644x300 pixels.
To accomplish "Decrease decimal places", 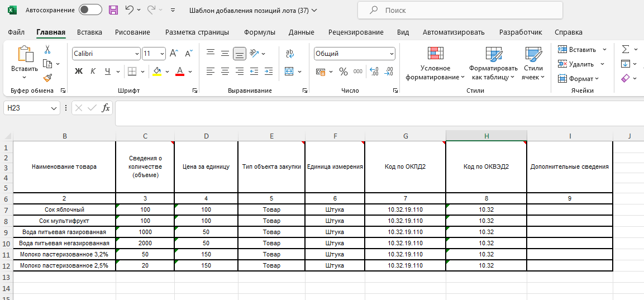I will pos(389,72).
